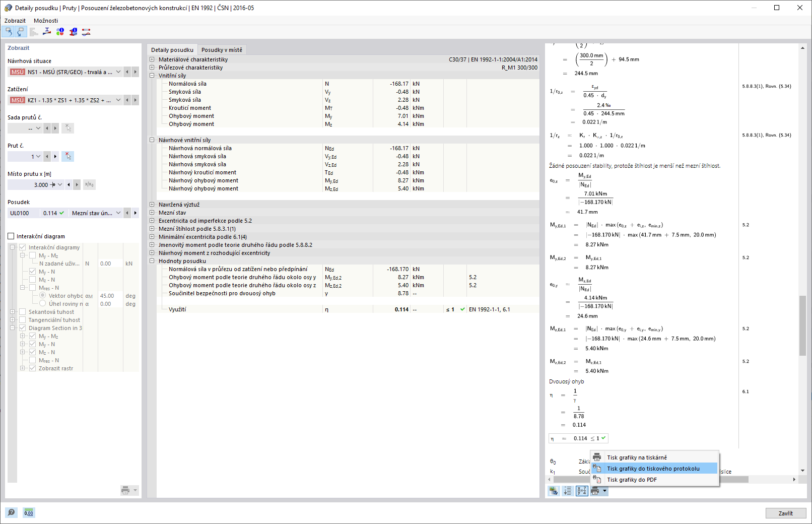
Task: Select the Úhel roviny radio button
Action: click(43, 304)
